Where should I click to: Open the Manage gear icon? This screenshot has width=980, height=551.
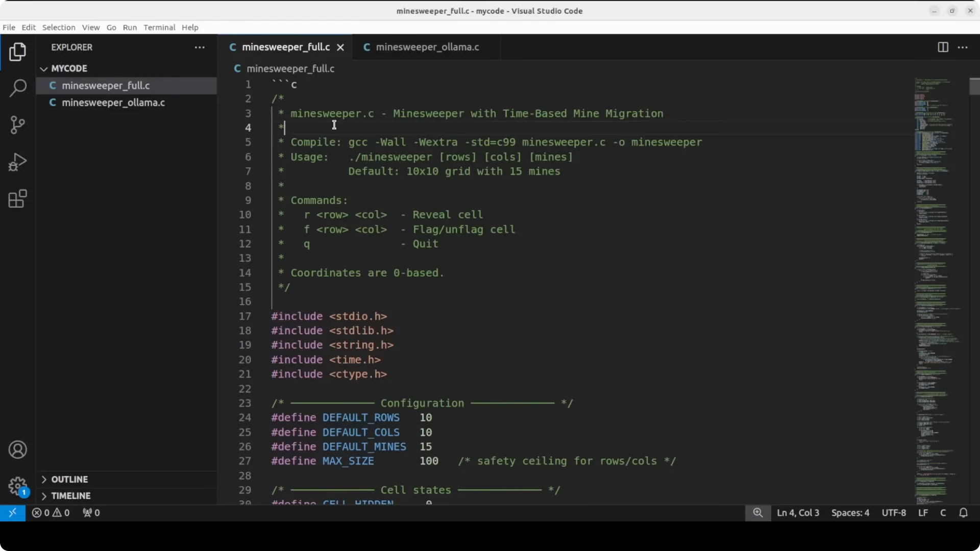(17, 486)
